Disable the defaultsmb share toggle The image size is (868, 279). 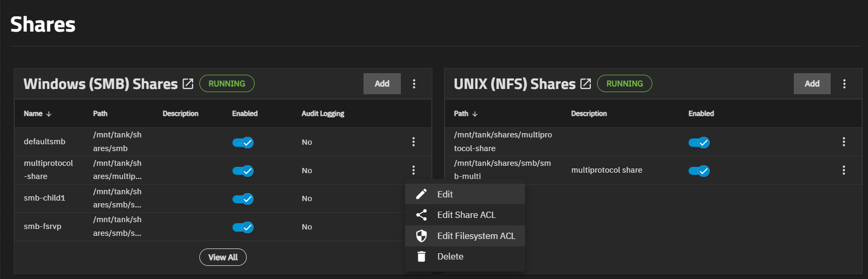(x=243, y=143)
